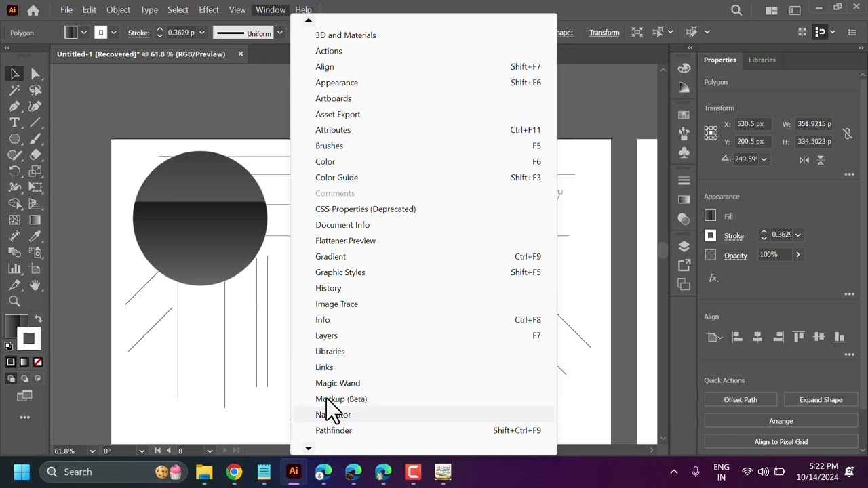Pick the Magic Wand tool in toolbar
The width and height of the screenshot is (868, 488).
[14, 90]
